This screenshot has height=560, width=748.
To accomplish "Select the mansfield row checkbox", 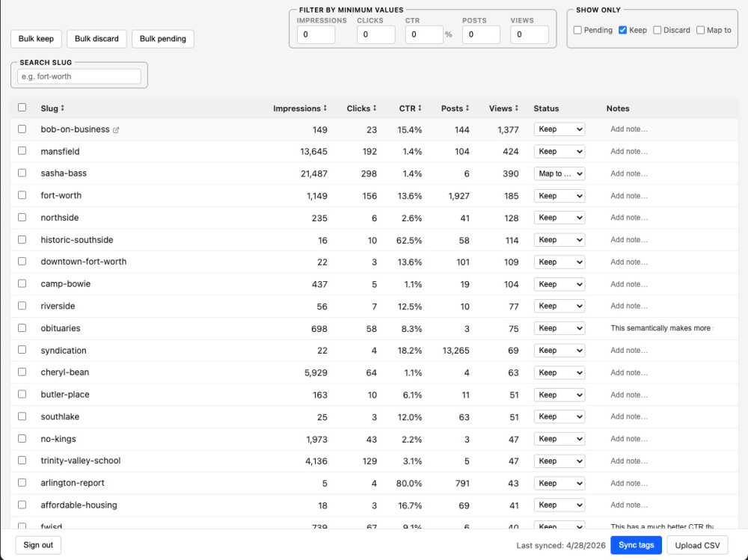I will click(22, 151).
